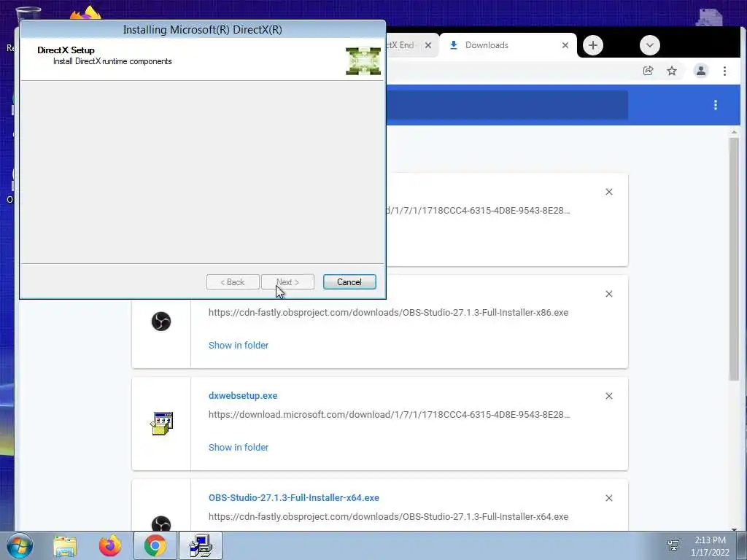Open the Chrome profile avatar menu
The width and height of the screenshot is (747, 560).
click(x=701, y=71)
